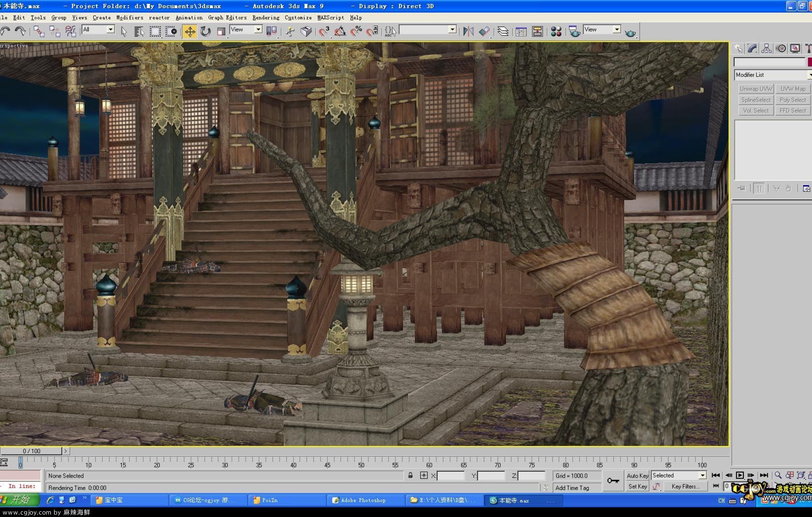
Task: Select the Bind to Space Warp tool
Action: (71, 31)
